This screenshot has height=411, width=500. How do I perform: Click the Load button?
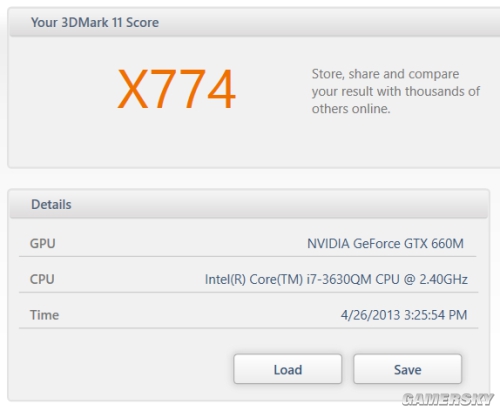[x=288, y=369]
